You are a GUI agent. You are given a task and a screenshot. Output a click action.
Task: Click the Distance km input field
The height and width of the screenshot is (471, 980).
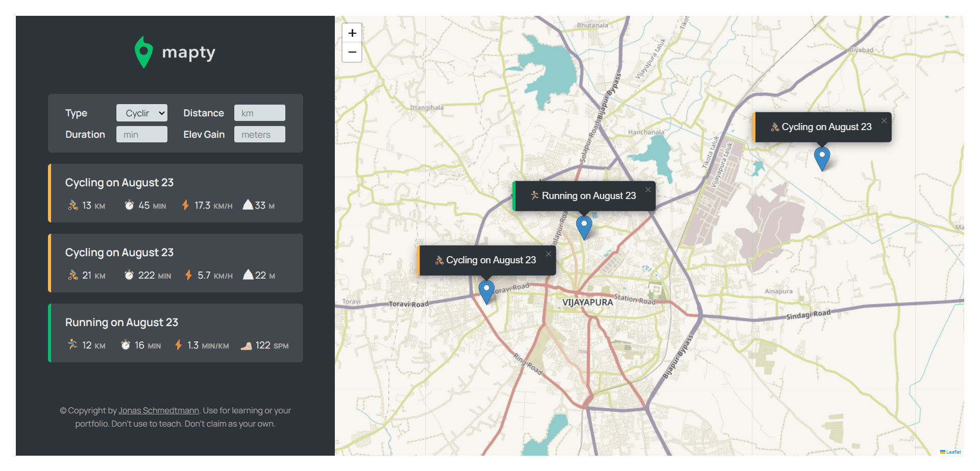tap(259, 113)
